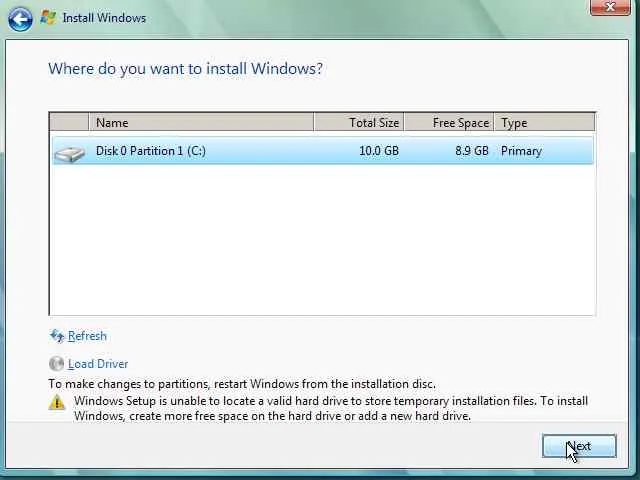The image size is (640, 480).
Task: Click the 10.0 GB total size cell
Action: (x=379, y=151)
